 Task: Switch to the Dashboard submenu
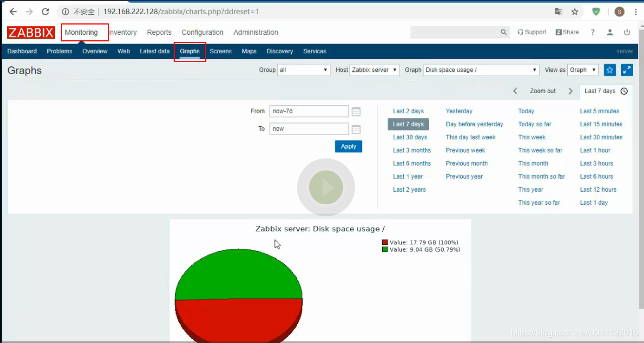22,51
